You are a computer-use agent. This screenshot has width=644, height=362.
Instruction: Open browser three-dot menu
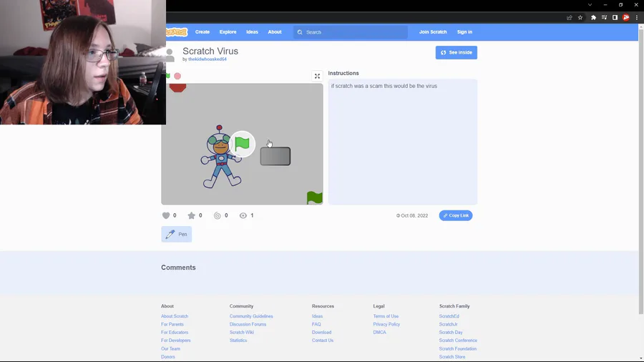coord(637,18)
